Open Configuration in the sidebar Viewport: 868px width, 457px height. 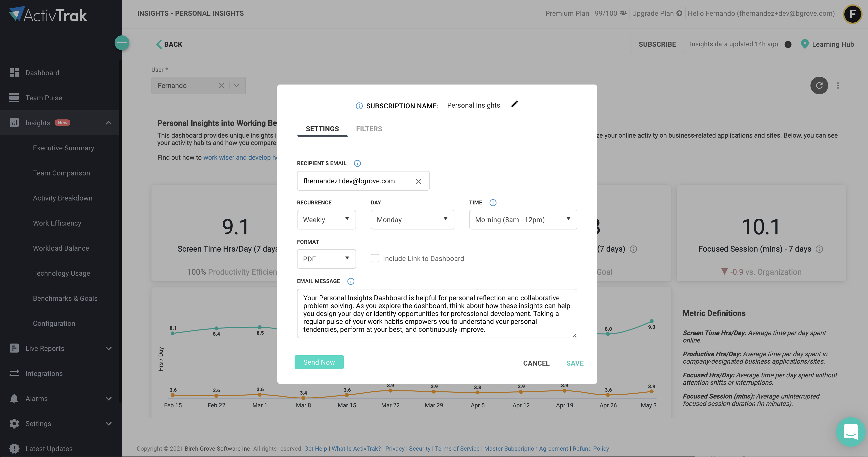pyautogui.click(x=54, y=323)
